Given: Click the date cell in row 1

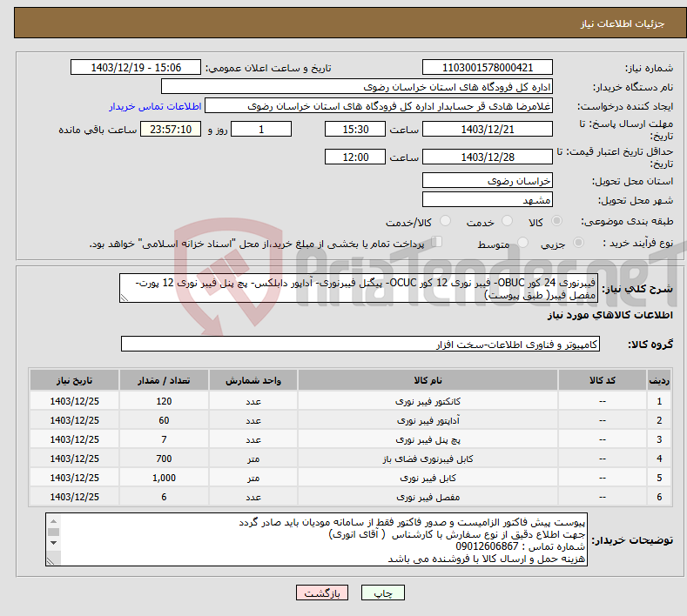Looking at the screenshot, I should click(x=75, y=401).
